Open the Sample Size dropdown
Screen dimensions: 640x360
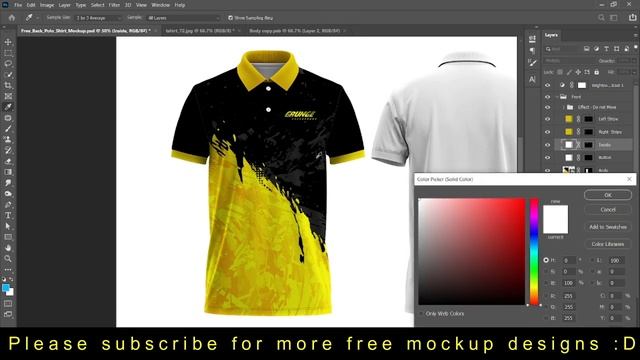tap(98, 18)
